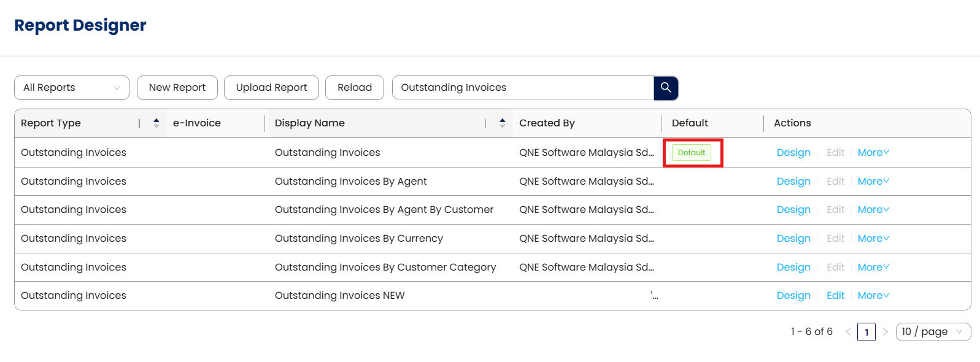
Task: Click the green Default badge
Action: tap(691, 153)
